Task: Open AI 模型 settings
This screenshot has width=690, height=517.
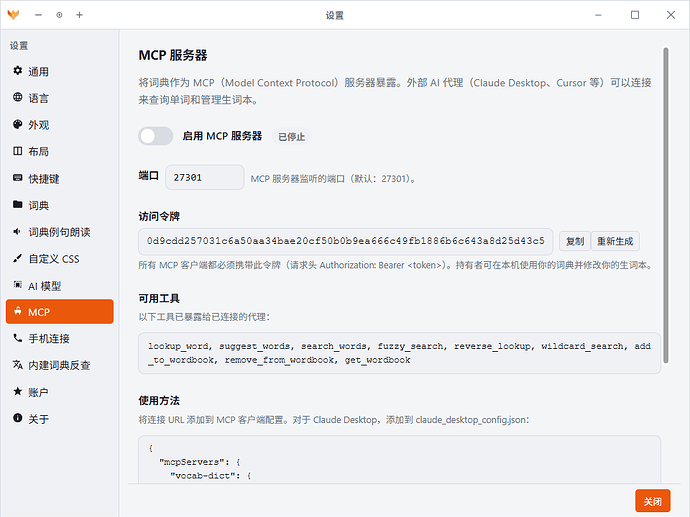Action: coord(59,286)
